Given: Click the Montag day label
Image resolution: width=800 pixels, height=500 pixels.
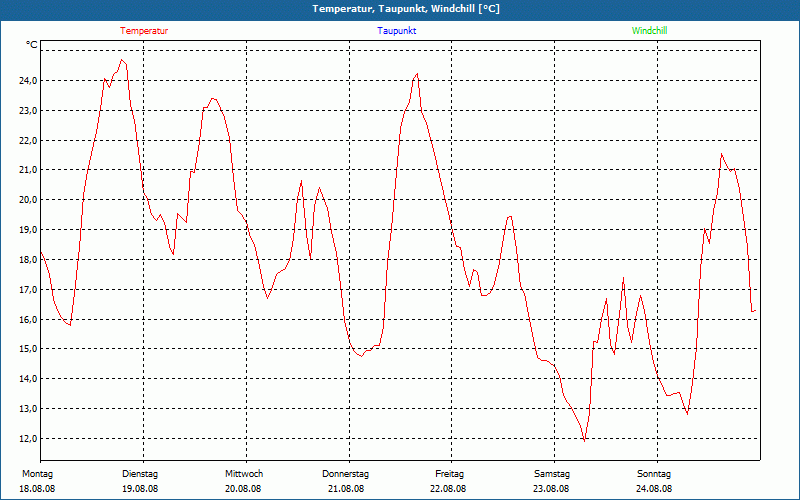Looking at the screenshot, I should click(37, 474).
